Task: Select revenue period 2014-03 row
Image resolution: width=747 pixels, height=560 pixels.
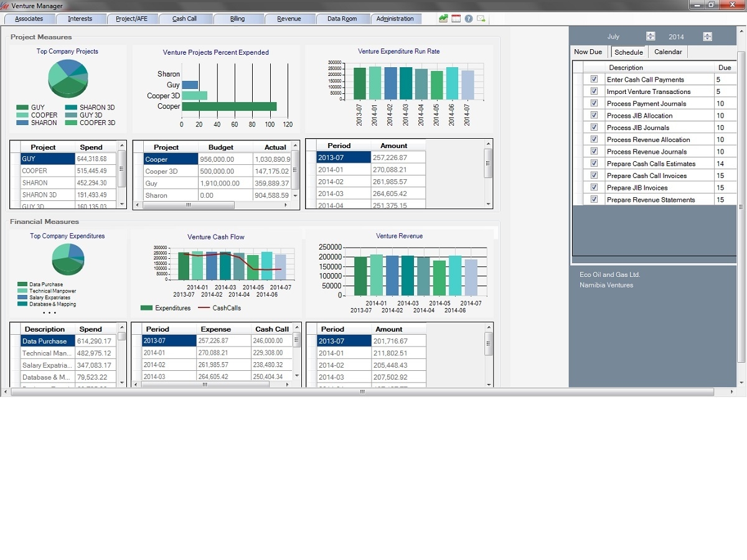Action: click(x=371, y=377)
